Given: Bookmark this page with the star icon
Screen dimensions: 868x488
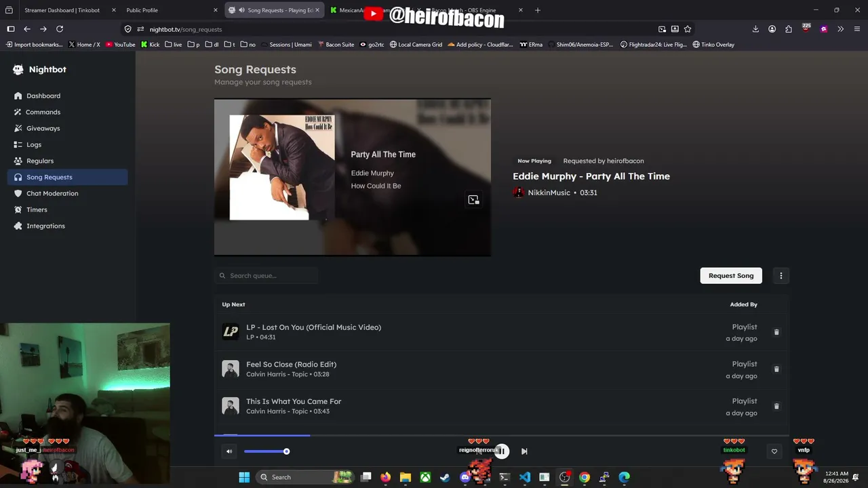Looking at the screenshot, I should (688, 29).
